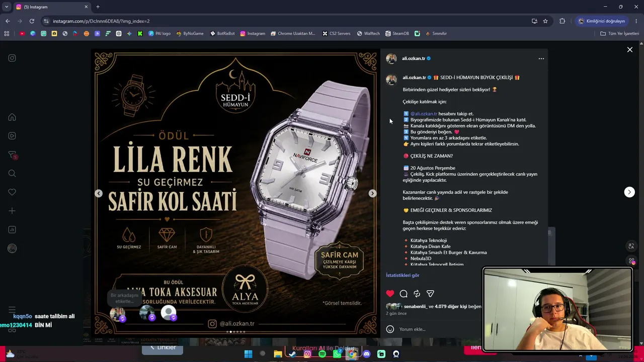Viewport: 644px width, 362px height.
Task: Click the @ali.ozkan.tr mention in the caption
Action: (x=424, y=114)
